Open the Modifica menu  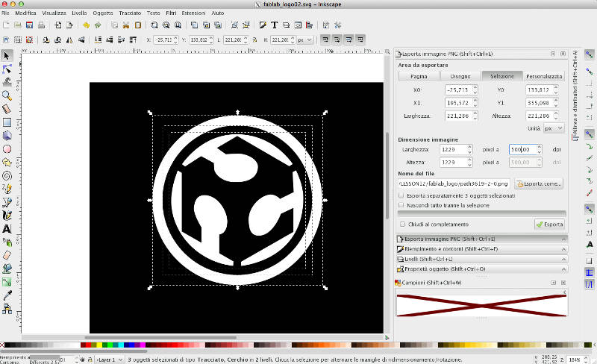pyautogui.click(x=25, y=13)
